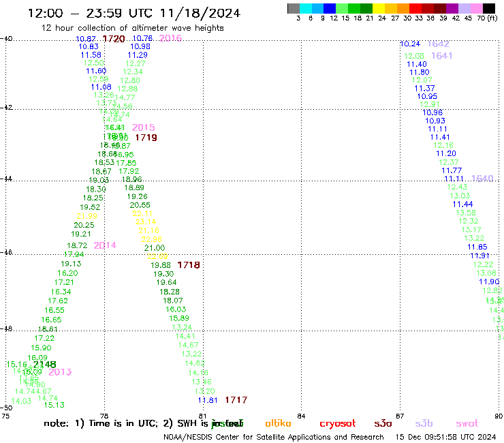
Task: Click the wave height value 12.91
Action: [x=430, y=104]
